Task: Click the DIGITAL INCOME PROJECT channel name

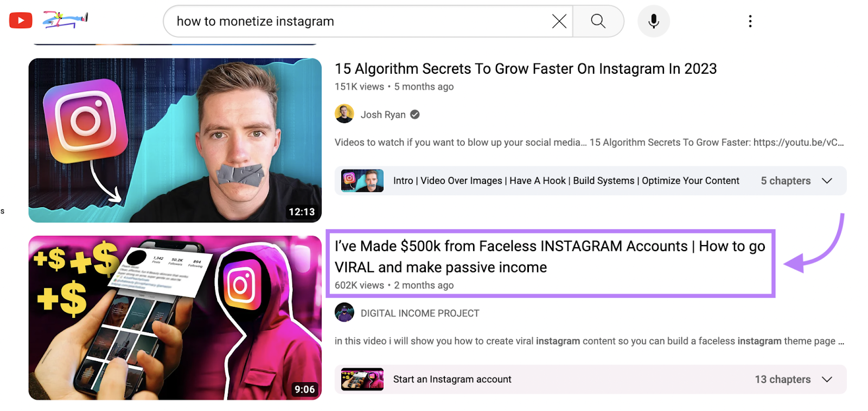Action: (x=419, y=312)
